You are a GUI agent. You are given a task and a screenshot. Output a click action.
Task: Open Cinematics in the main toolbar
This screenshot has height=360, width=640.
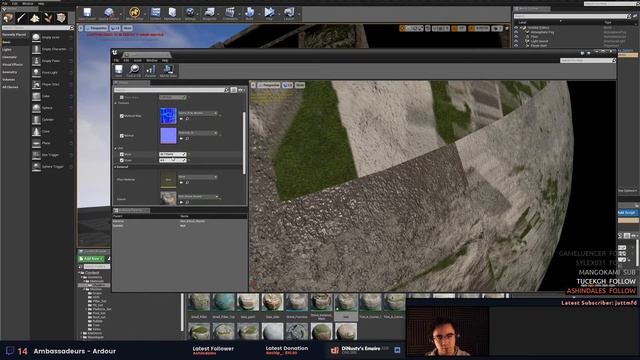[230, 13]
